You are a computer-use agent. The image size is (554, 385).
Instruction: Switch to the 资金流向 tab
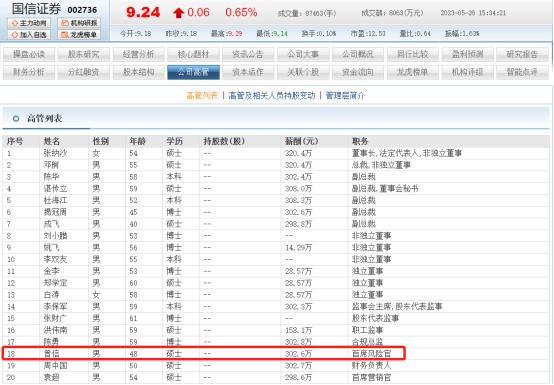358,72
